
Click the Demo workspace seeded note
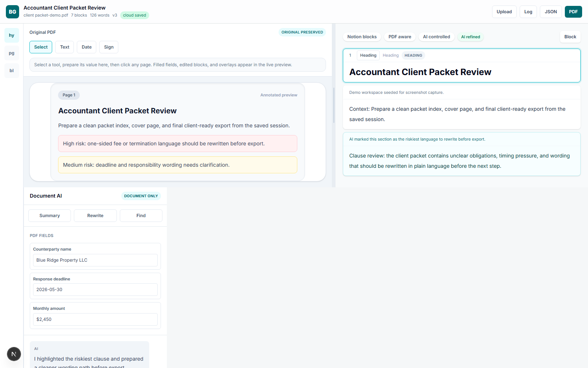pos(396,92)
